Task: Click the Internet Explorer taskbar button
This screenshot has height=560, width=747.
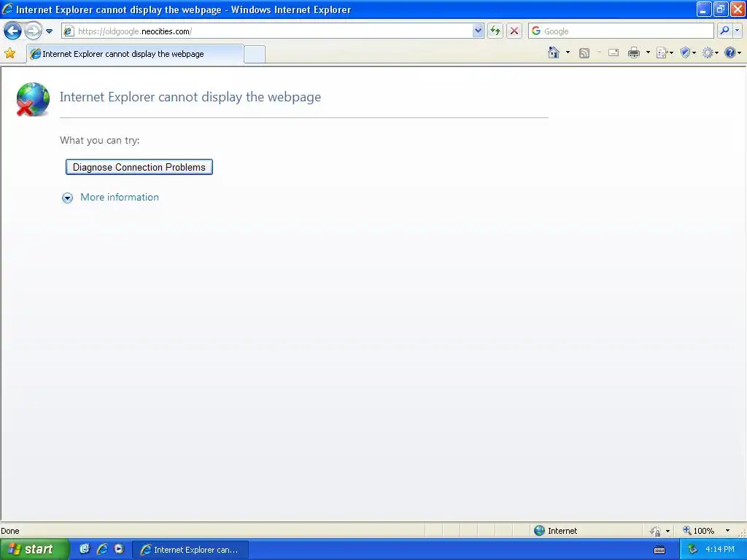Action: point(190,550)
